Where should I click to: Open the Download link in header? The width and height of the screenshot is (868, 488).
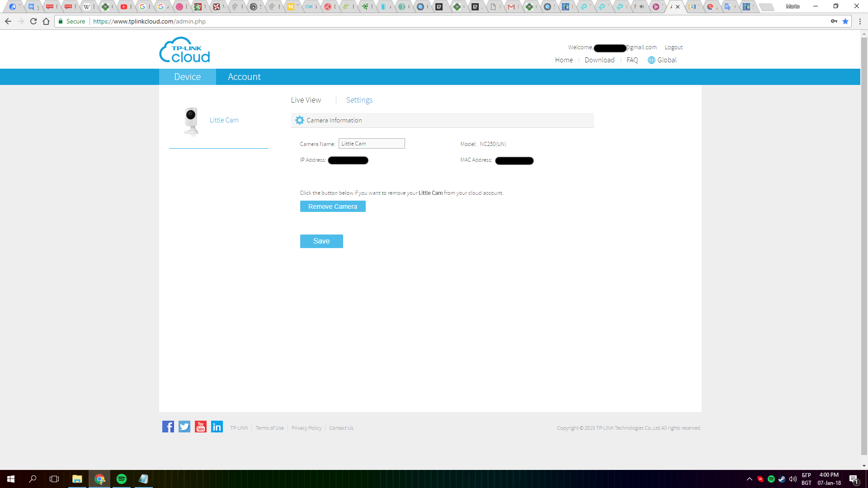pos(599,60)
